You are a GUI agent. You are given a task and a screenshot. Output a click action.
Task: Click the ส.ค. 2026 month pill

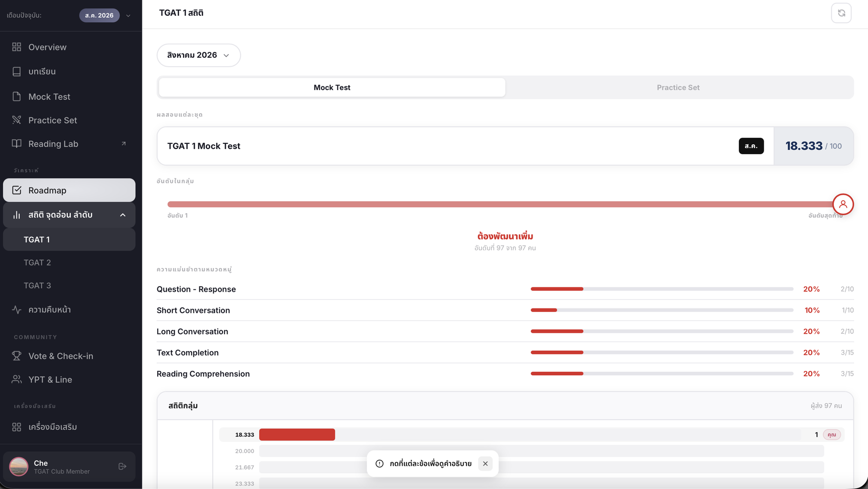(x=99, y=15)
